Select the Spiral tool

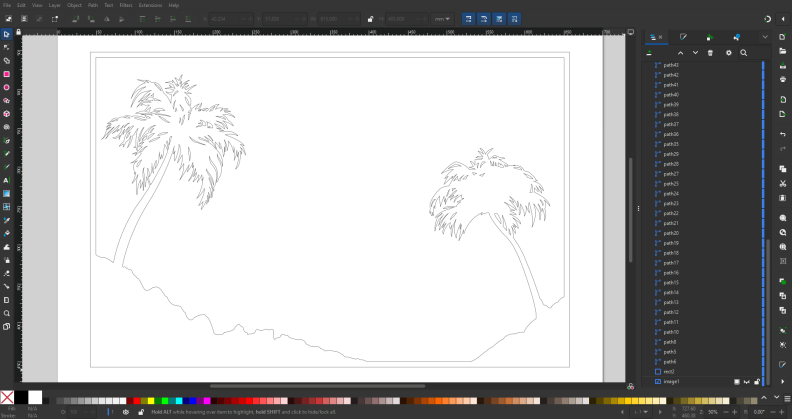(x=6, y=127)
